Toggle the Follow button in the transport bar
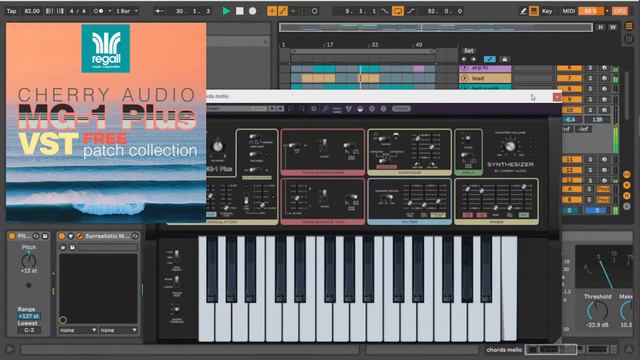 tap(159, 11)
